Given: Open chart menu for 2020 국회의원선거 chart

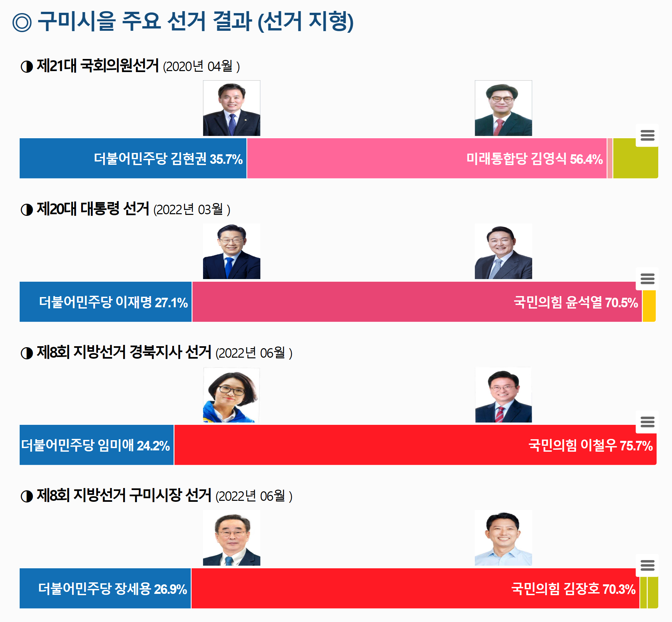Looking at the screenshot, I should click(647, 135).
